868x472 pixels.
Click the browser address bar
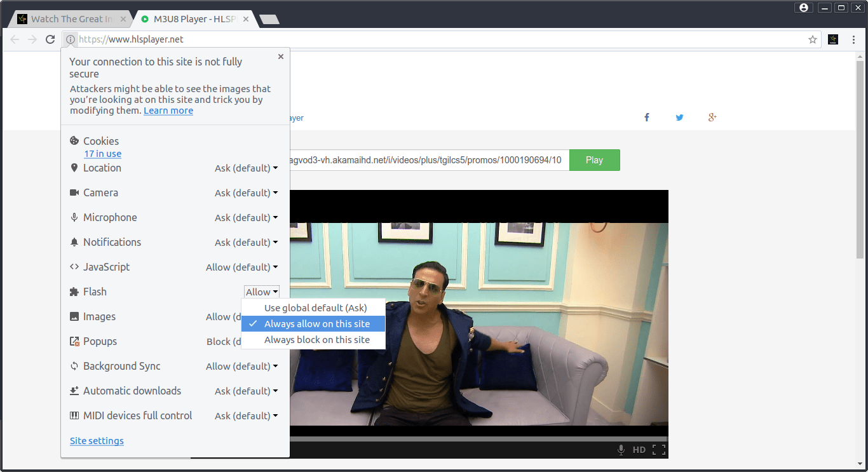441,39
